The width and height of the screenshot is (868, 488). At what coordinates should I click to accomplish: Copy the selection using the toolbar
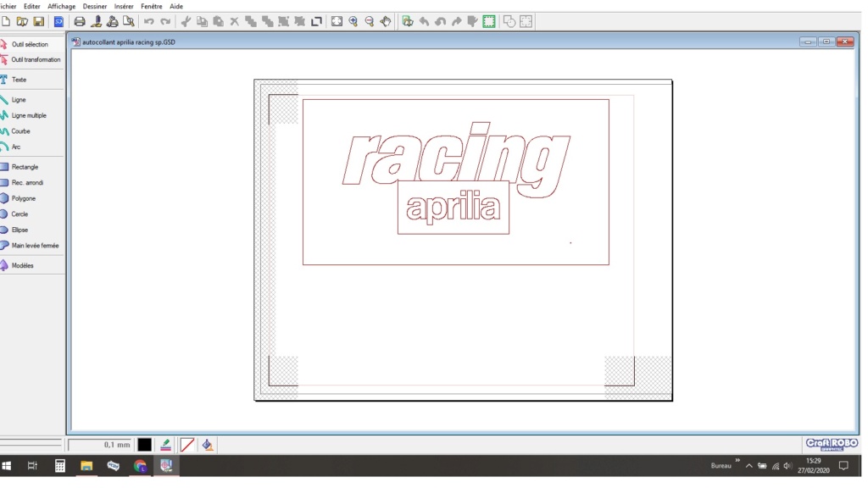point(202,21)
